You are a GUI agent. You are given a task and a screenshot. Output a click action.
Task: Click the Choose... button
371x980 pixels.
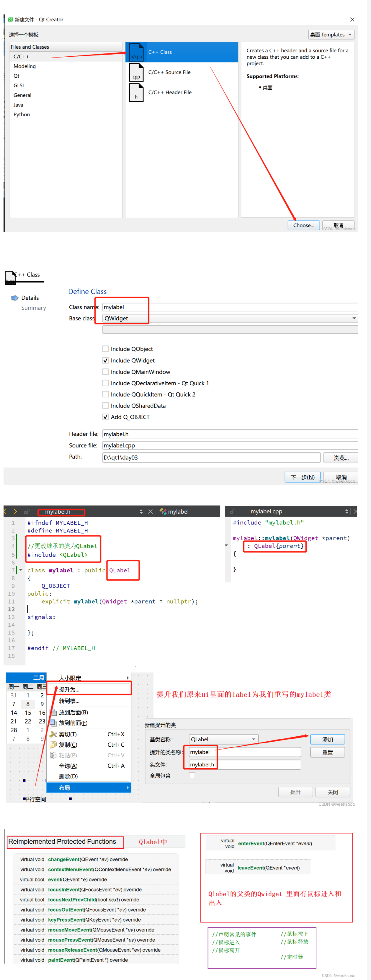coord(304,225)
